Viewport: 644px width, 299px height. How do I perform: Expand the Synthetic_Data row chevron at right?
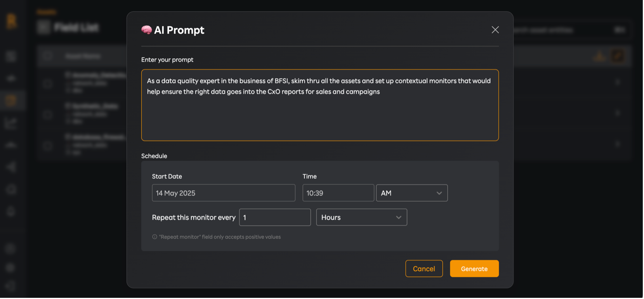tap(618, 113)
